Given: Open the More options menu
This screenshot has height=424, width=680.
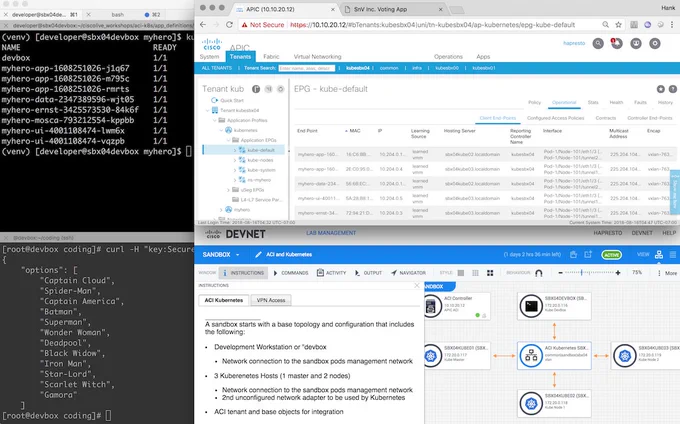Looking at the screenshot, I should 667,273.
